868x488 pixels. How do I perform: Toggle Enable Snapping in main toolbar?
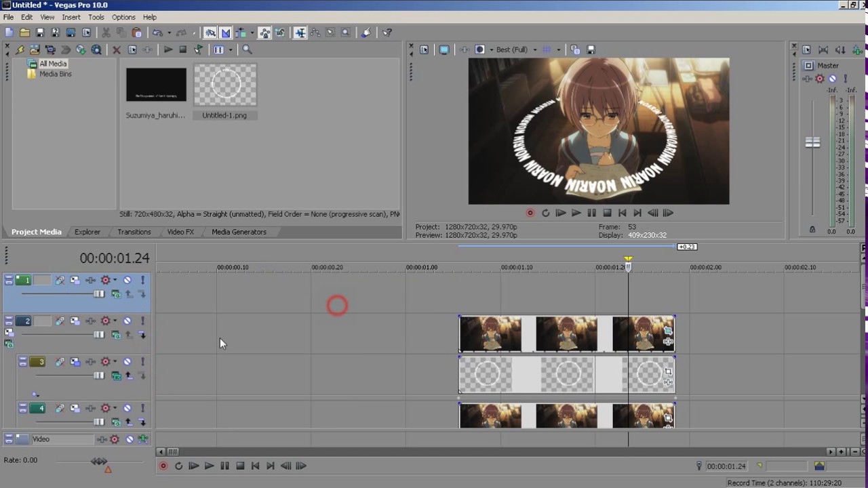coord(210,33)
